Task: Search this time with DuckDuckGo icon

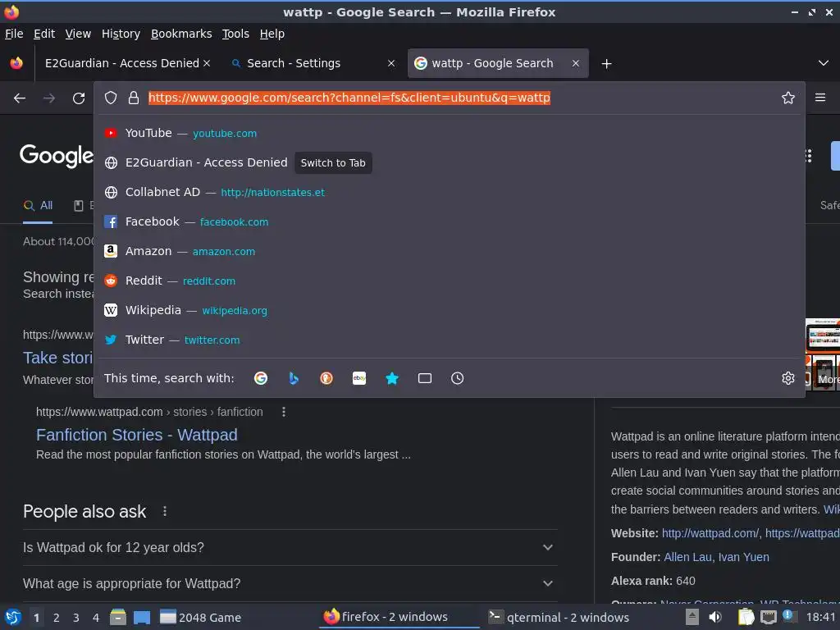Action: pos(326,378)
